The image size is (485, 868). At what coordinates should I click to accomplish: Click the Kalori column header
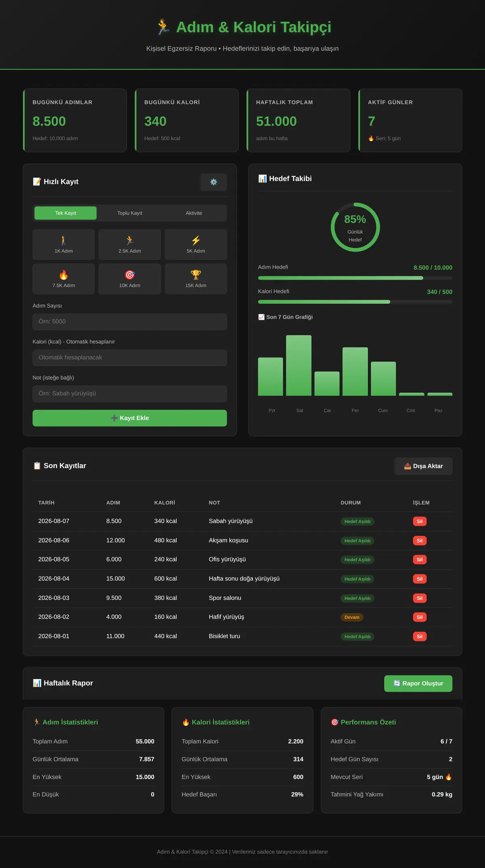point(164,503)
